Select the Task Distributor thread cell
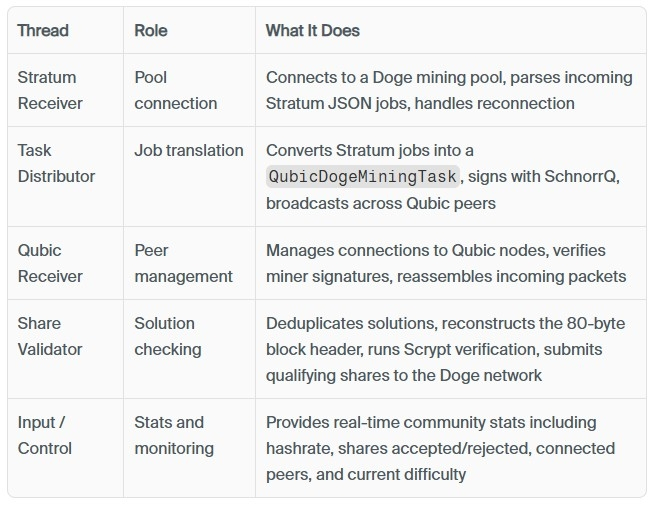 (x=56, y=163)
